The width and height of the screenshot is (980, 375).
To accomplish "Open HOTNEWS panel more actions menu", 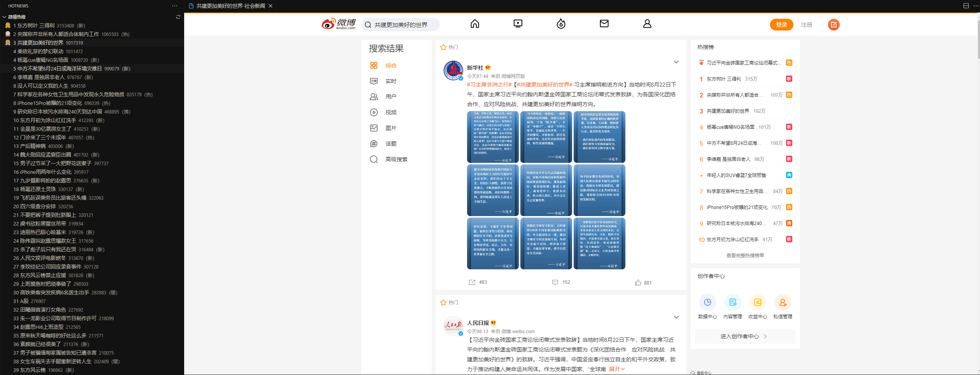I will pyautogui.click(x=175, y=6).
